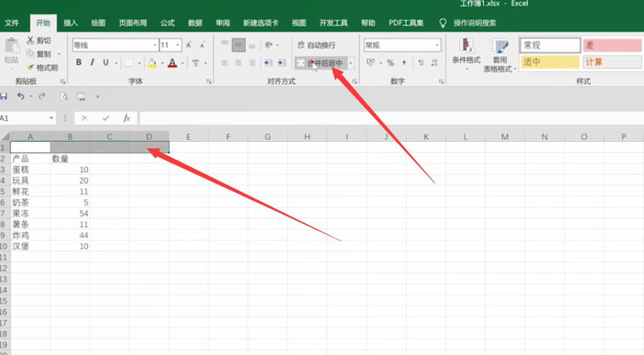Image resolution: width=644 pixels, height=355 pixels.
Task: Click the print preview icon in quick access
Action: pos(65,97)
